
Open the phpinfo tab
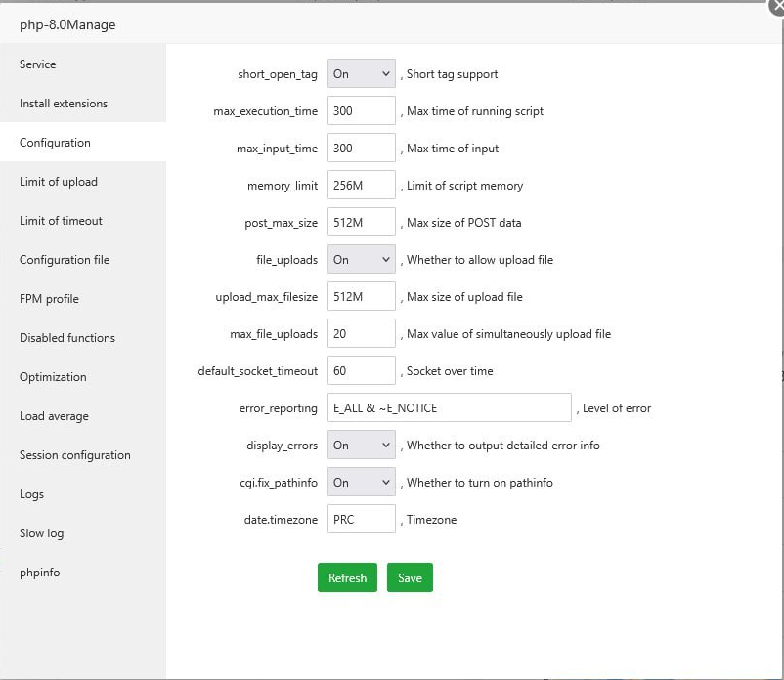click(x=39, y=573)
